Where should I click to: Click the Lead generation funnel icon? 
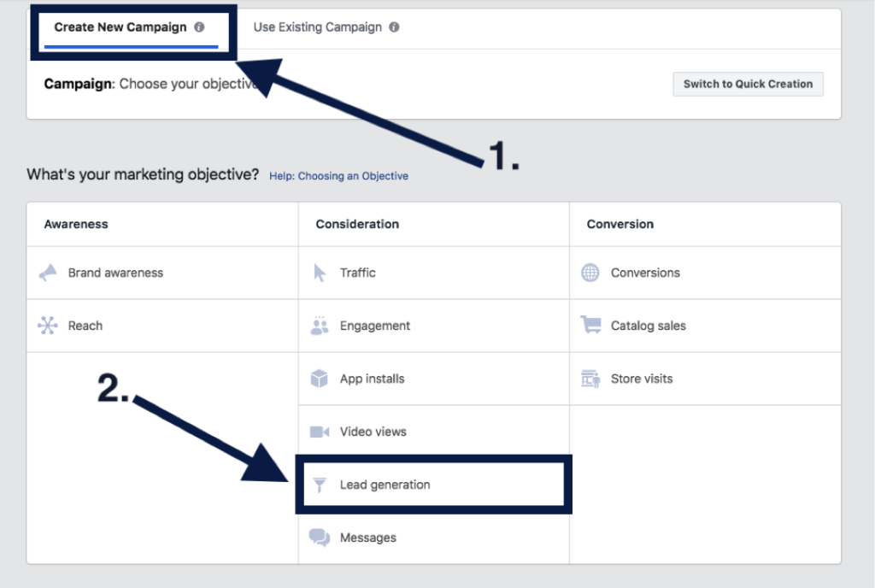320,485
